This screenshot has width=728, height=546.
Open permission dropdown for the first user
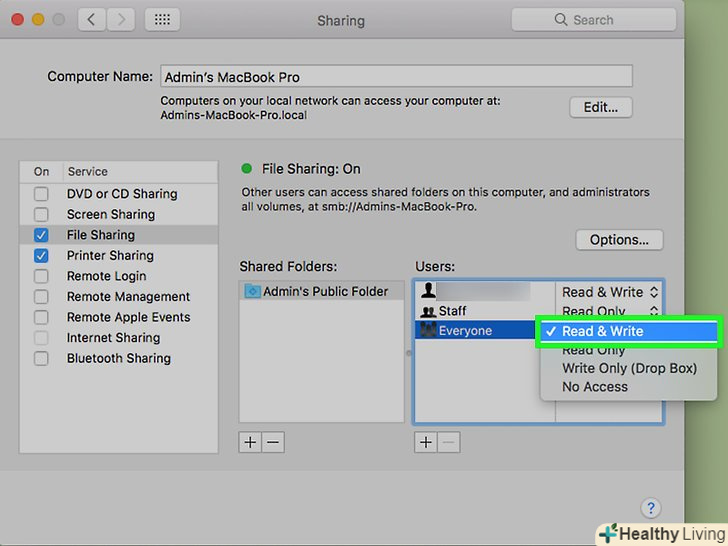coord(610,292)
